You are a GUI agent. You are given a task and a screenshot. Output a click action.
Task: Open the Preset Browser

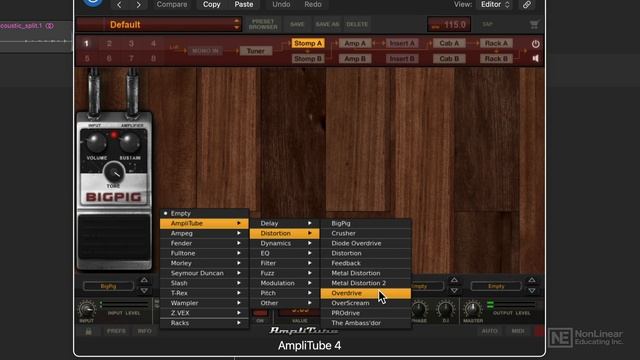click(x=263, y=24)
